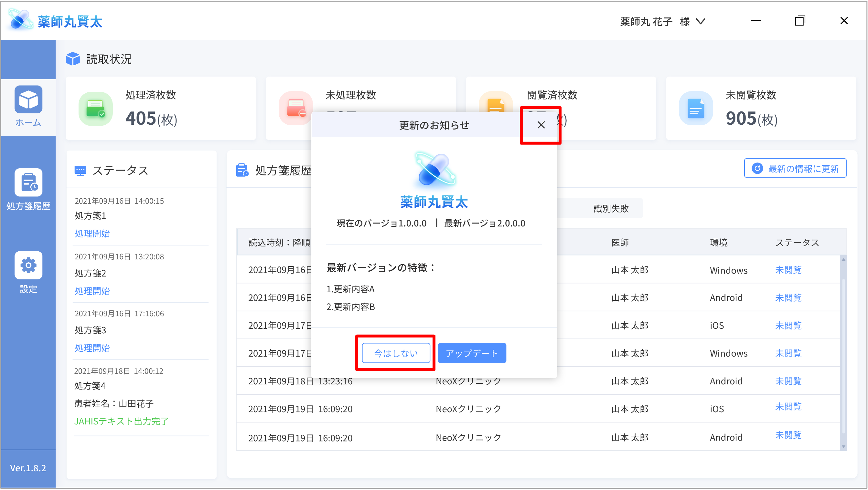Click the Ver.1.8.2 version label

pyautogui.click(x=28, y=468)
